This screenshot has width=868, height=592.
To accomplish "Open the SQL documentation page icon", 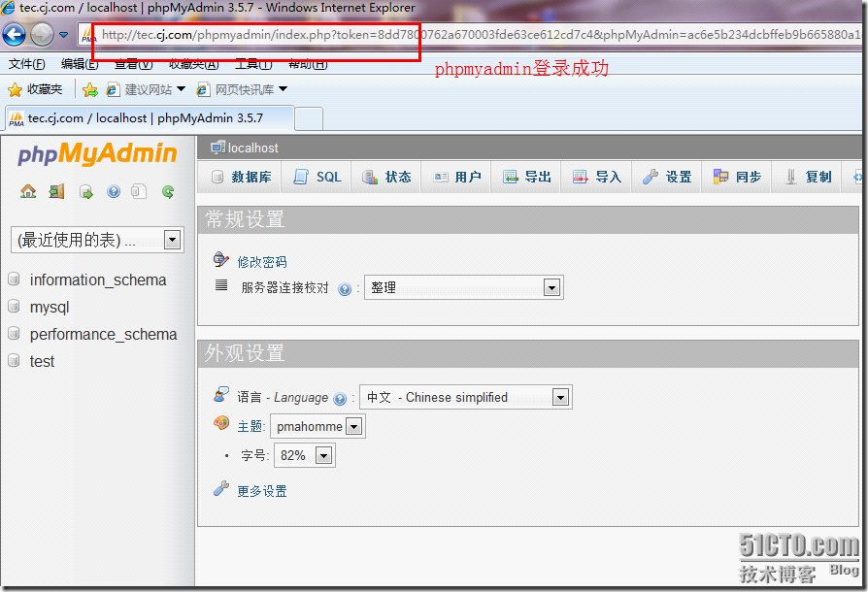I will click(139, 191).
